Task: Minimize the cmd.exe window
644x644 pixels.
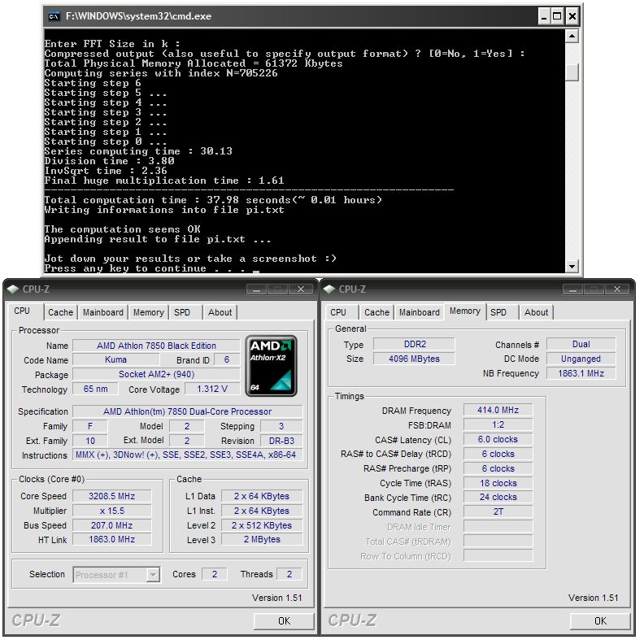Action: (544, 16)
